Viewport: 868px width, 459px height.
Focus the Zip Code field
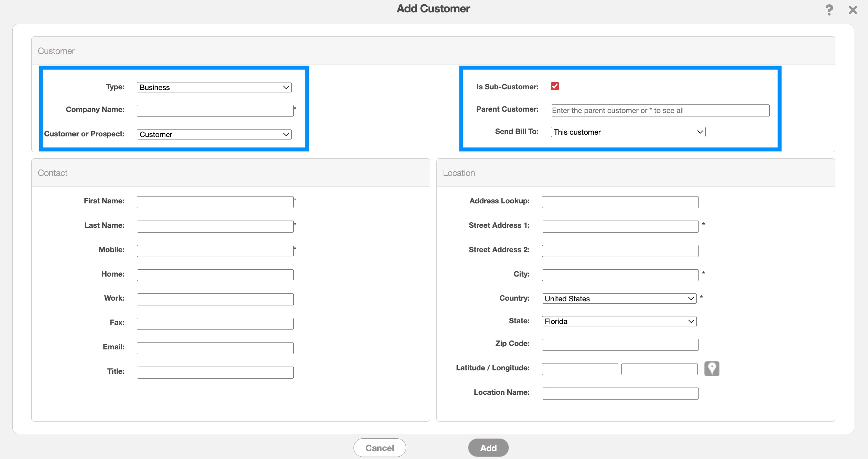[620, 345]
